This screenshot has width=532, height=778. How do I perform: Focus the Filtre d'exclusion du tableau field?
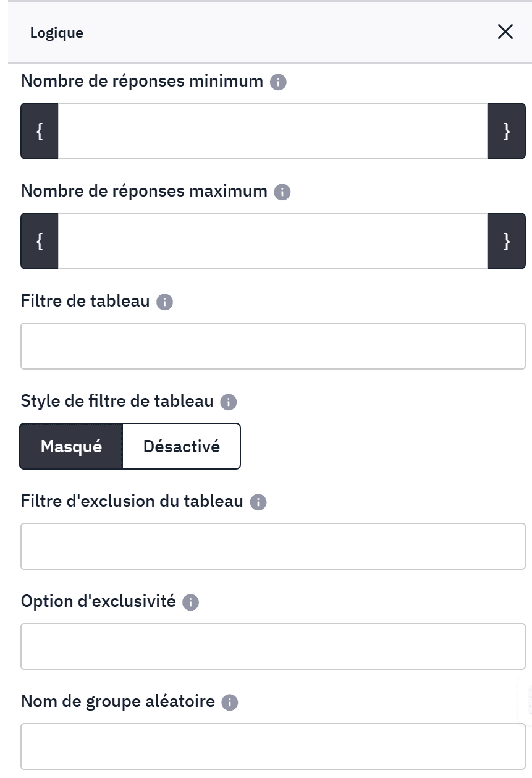click(x=272, y=546)
